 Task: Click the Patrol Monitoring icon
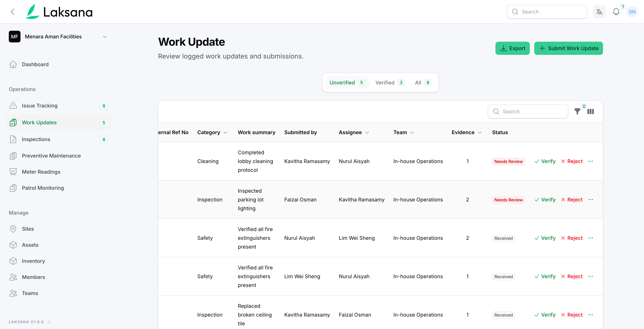[13, 188]
